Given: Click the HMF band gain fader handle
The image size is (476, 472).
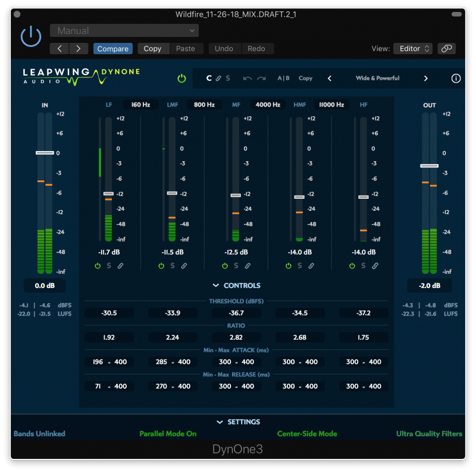Looking at the screenshot, I should tap(299, 197).
